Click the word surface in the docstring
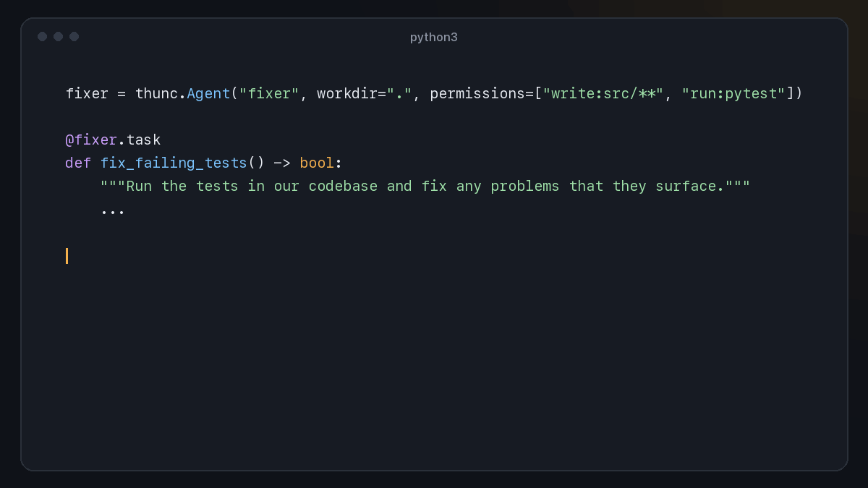The width and height of the screenshot is (868, 488). 687,186
